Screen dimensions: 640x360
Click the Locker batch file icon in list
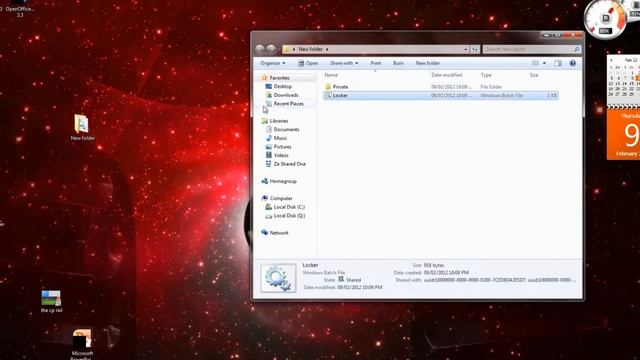(x=328, y=96)
